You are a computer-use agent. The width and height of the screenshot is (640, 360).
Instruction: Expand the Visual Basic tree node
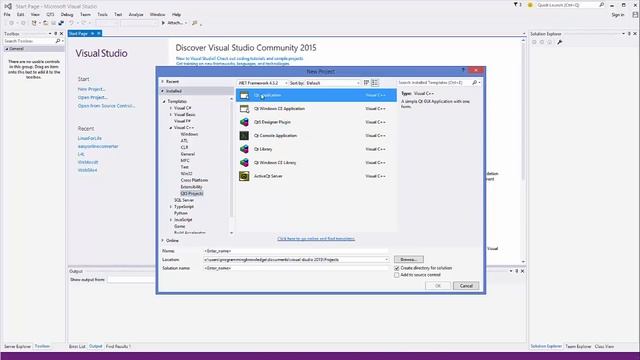pos(171,115)
